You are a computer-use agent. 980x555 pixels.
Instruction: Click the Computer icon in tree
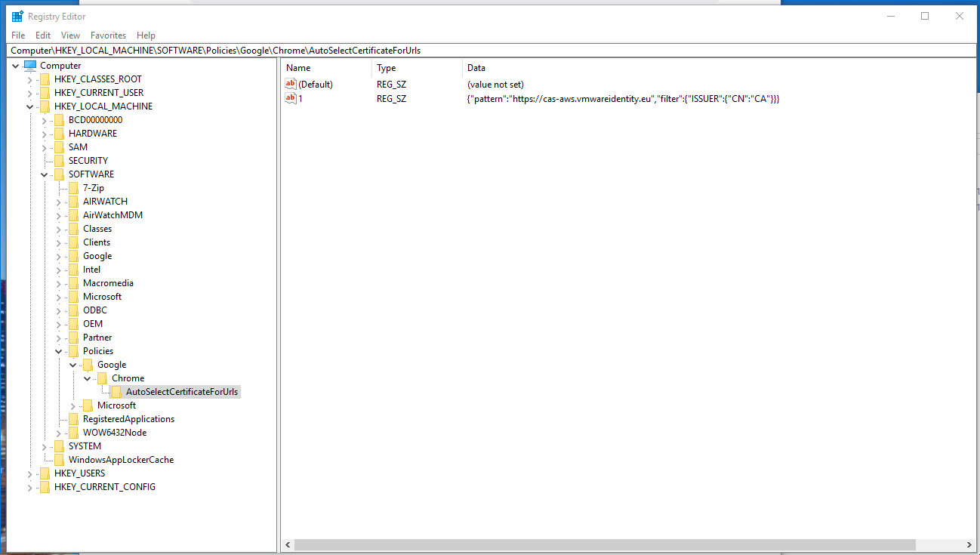[x=29, y=66]
